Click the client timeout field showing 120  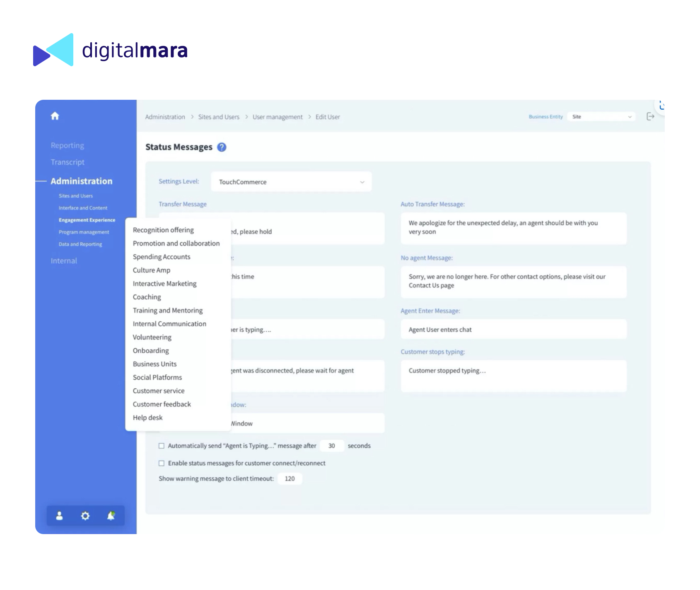pos(290,479)
